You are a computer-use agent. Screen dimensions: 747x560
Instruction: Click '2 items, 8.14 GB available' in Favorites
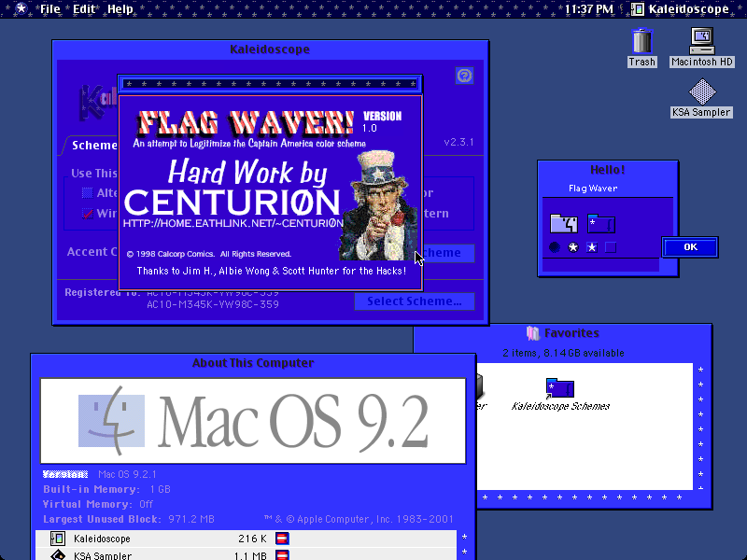(x=563, y=353)
